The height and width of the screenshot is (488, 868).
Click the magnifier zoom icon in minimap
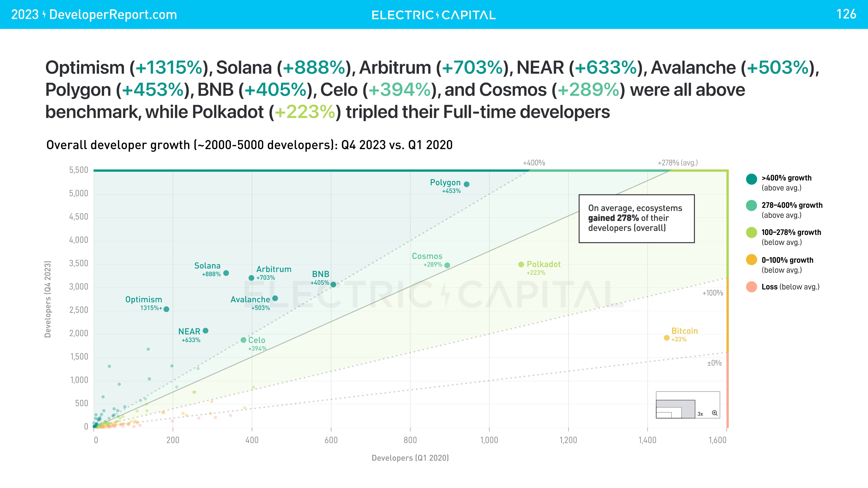pos(714,413)
